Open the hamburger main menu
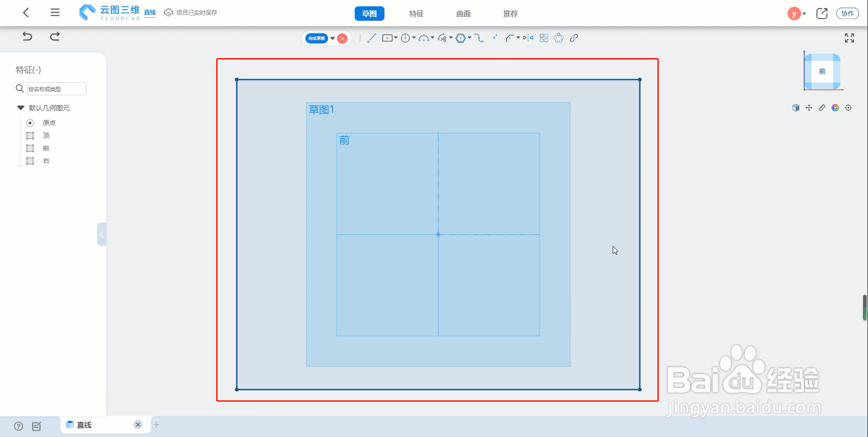Screen dimensions: 868x437 pyautogui.click(x=55, y=13)
